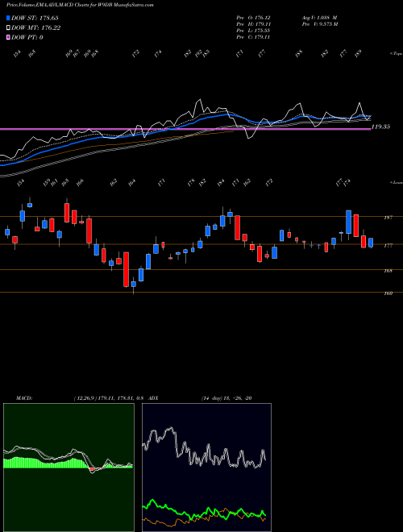
Task: Click the last blue candlestick on the right
Action: (371, 243)
